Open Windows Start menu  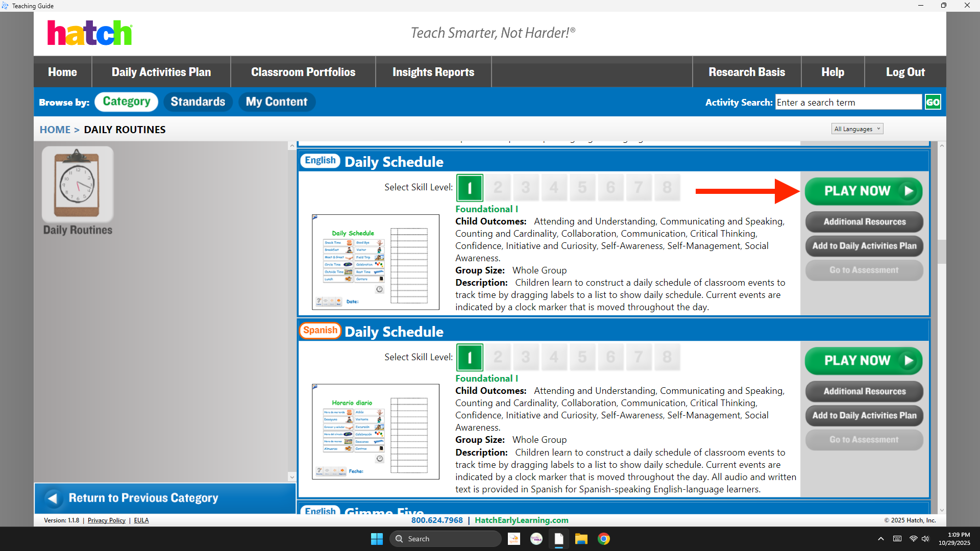[377, 539]
